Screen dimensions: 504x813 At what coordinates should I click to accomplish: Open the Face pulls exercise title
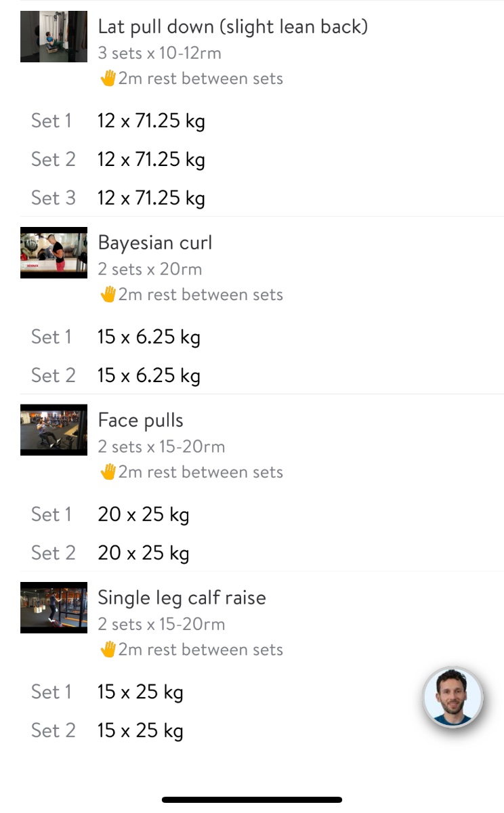[140, 420]
